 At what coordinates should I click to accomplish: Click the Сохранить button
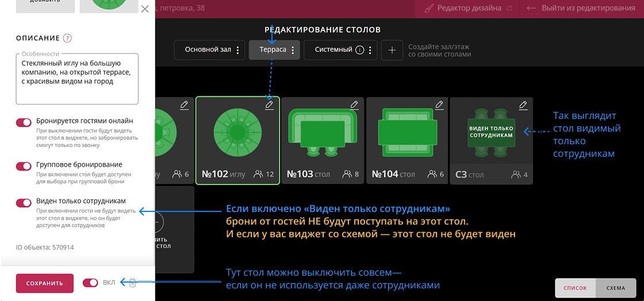click(x=45, y=283)
